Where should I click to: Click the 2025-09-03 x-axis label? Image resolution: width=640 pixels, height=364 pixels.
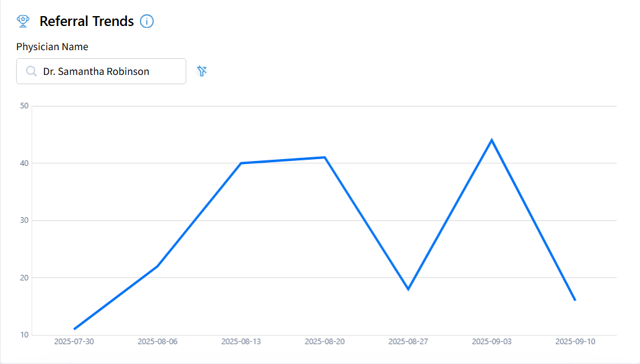[492, 342]
